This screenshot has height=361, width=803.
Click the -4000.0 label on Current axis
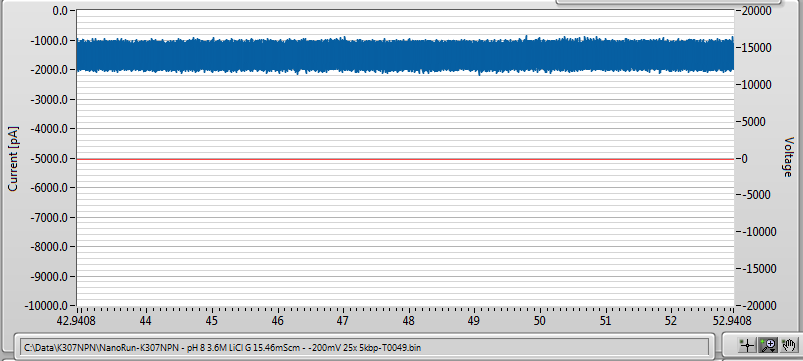coord(49,129)
